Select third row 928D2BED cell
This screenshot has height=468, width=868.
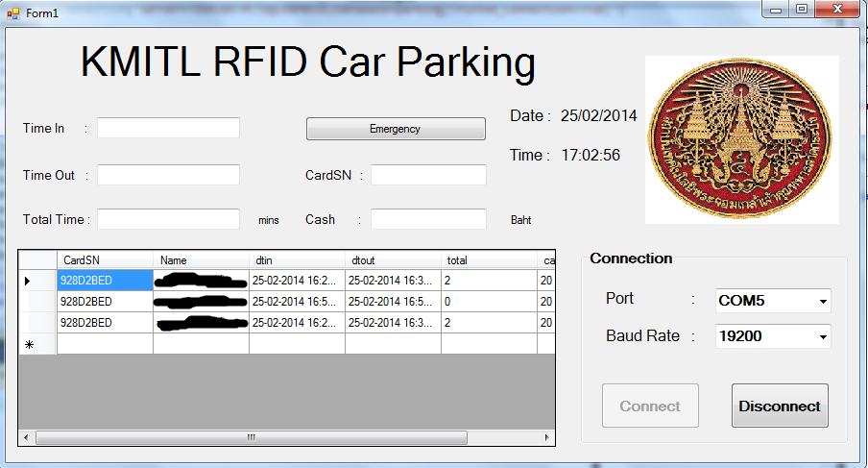[105, 322]
